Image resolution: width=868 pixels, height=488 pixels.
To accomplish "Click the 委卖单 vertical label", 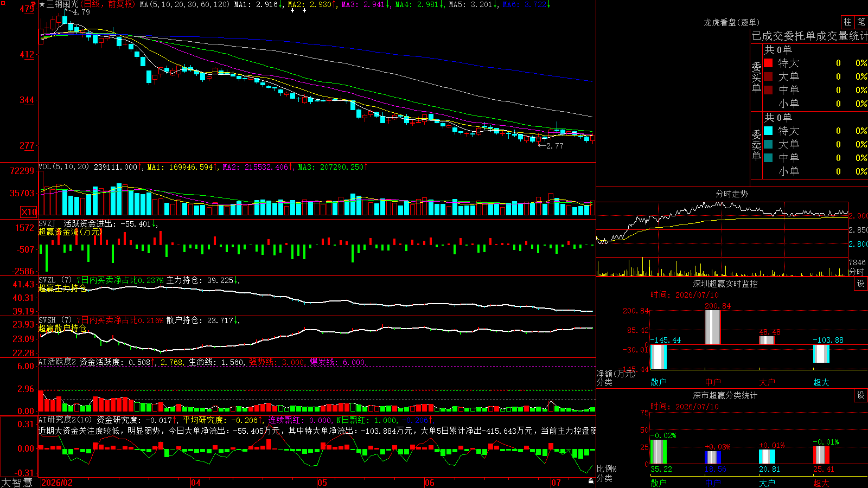I will [756, 145].
